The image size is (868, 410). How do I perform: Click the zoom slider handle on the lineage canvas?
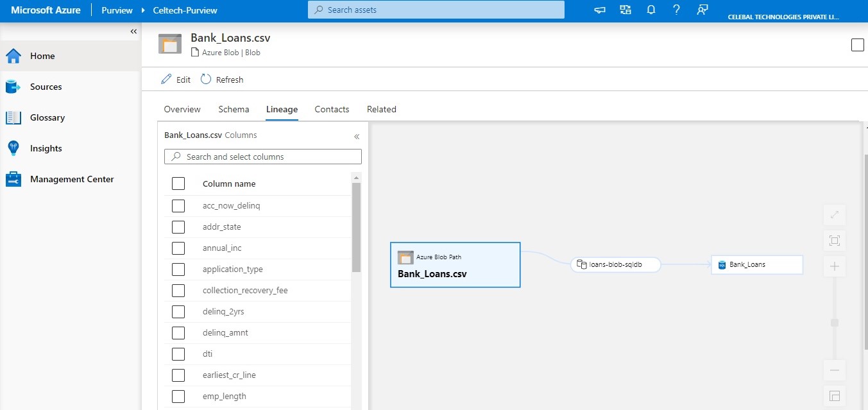(x=834, y=322)
